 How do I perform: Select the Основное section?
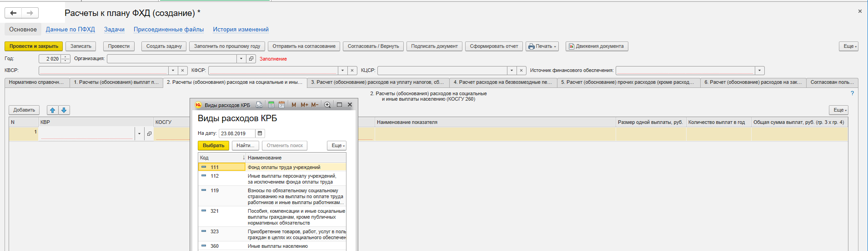(23, 29)
